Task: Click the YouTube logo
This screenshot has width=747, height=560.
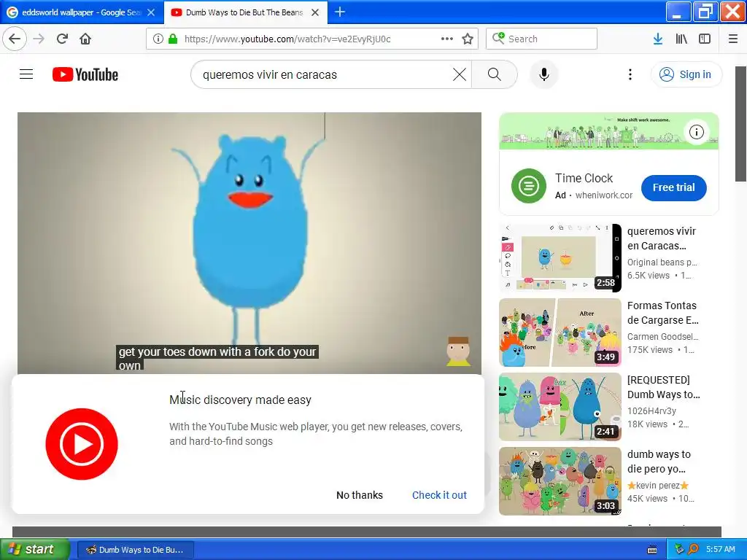Action: (x=85, y=74)
